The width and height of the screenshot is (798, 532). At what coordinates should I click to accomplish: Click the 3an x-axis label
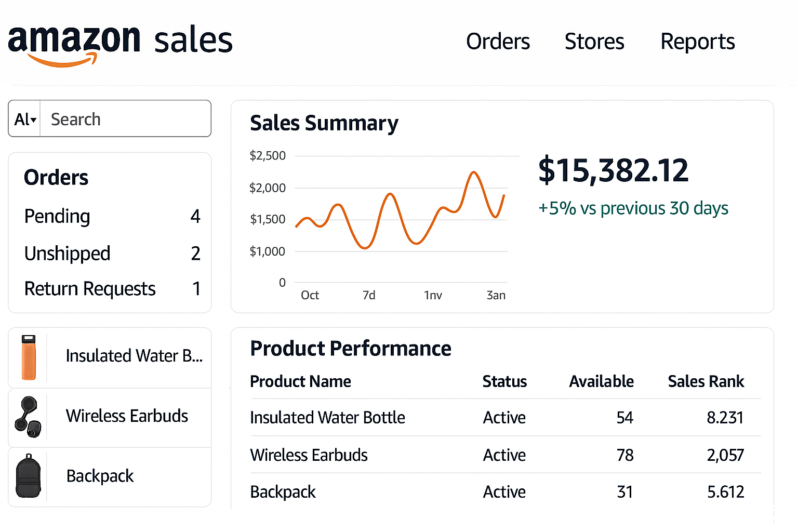496,295
